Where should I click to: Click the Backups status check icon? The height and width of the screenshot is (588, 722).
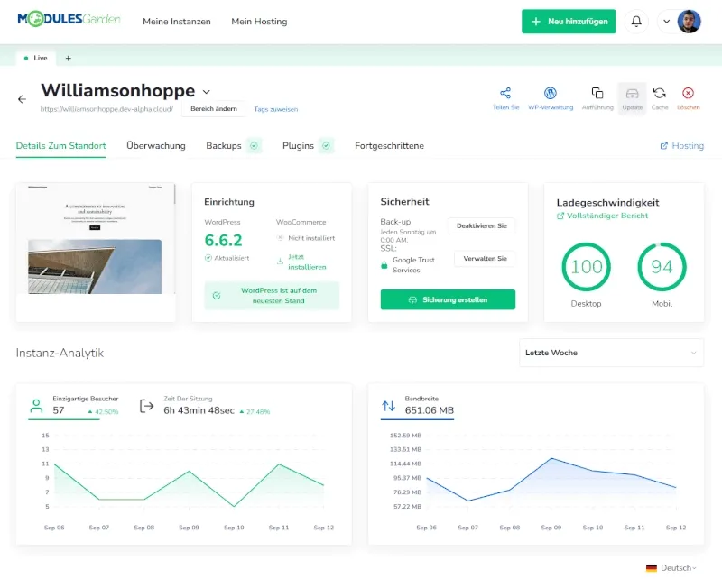point(254,146)
